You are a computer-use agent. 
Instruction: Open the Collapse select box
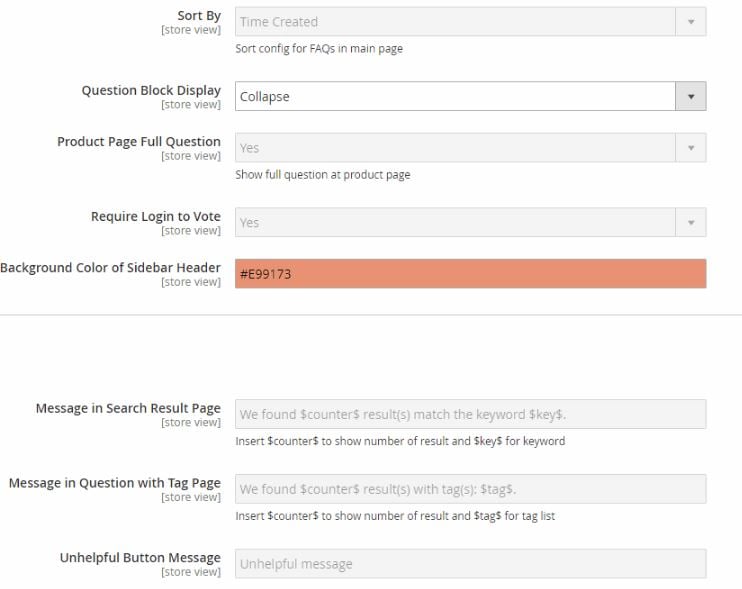(470, 97)
